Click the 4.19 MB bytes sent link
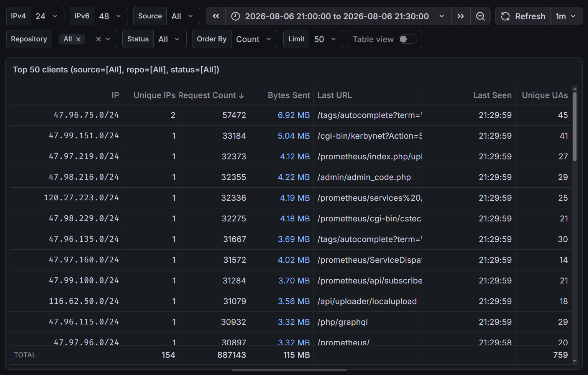The image size is (588, 375). [295, 198]
